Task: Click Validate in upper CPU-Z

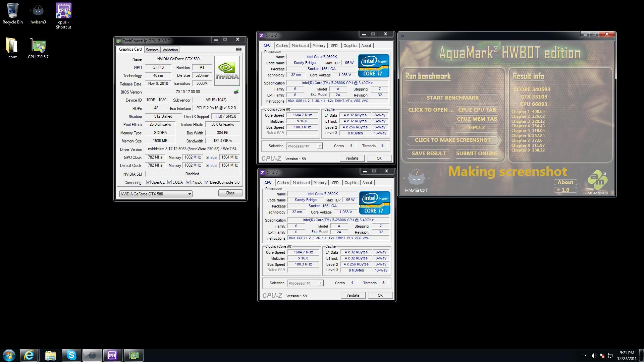Action: coord(352,158)
